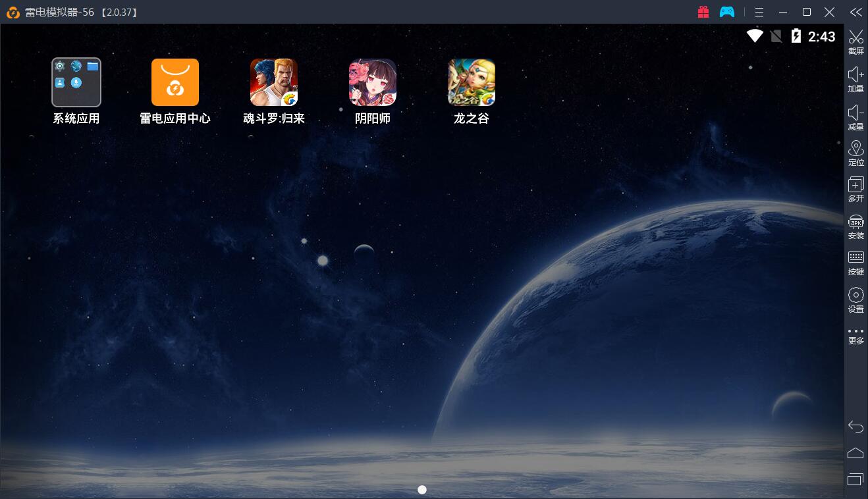Launch the 魂斗罗:归来 game
The width and height of the screenshot is (868, 499).
273,82
